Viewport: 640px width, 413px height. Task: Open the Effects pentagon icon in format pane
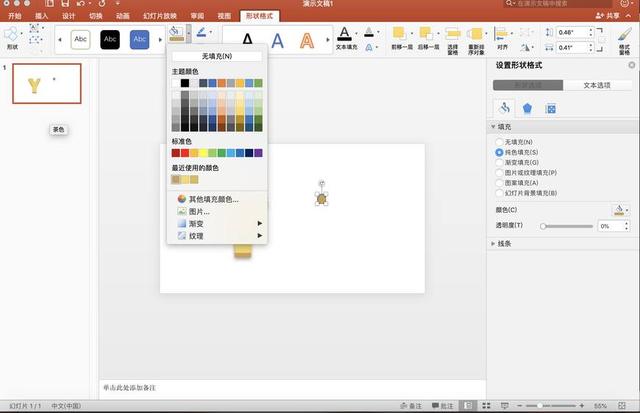tap(528, 108)
